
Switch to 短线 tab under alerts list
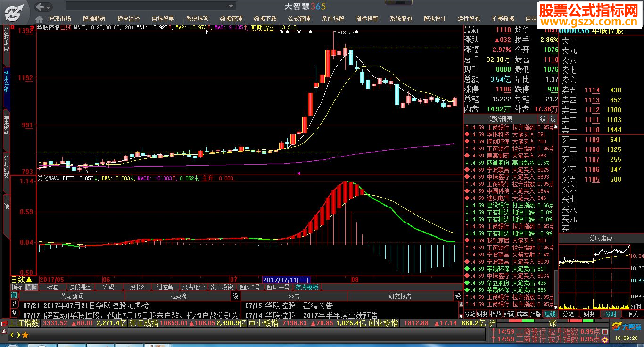coord(550,314)
